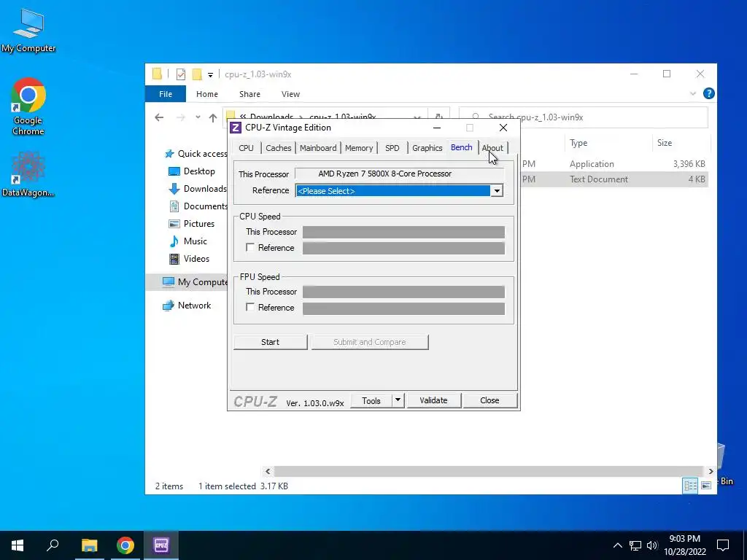Select Documents in navigation pane
The width and height of the screenshot is (747, 560).
click(x=198, y=206)
